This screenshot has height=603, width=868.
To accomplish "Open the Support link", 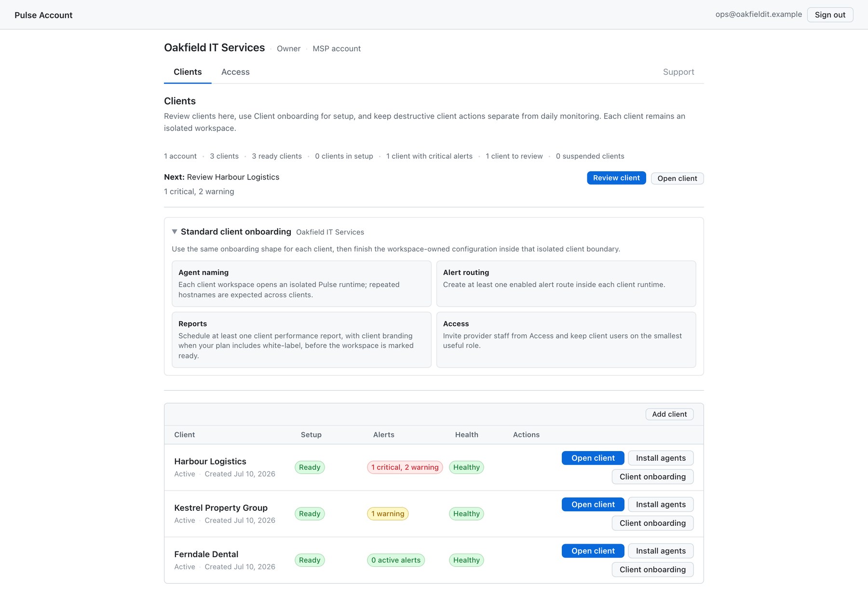I will (x=678, y=72).
